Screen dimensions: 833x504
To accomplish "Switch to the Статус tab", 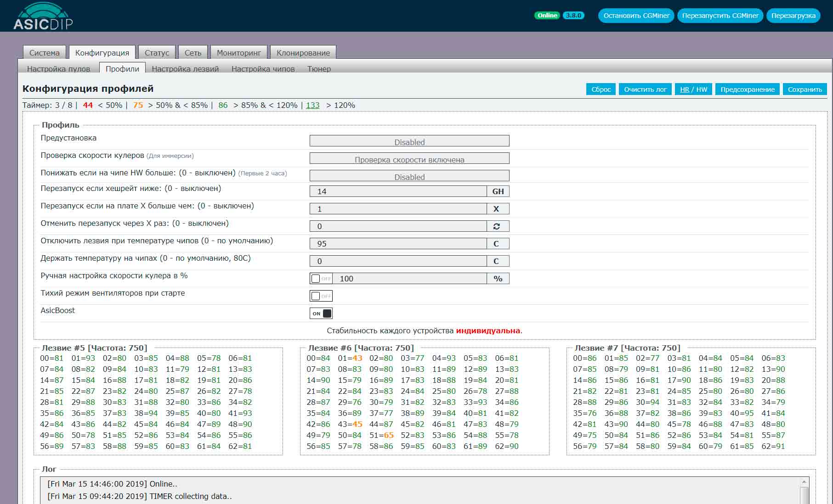I will [x=157, y=53].
